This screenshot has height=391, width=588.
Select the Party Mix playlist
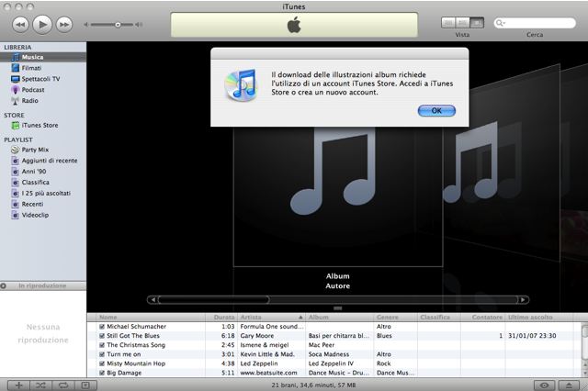35,150
